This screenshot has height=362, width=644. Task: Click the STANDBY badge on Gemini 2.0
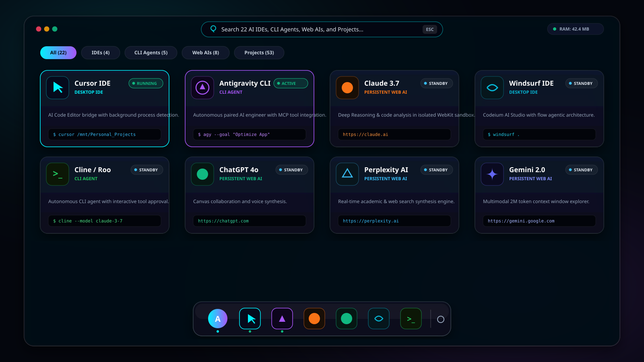pos(582,170)
